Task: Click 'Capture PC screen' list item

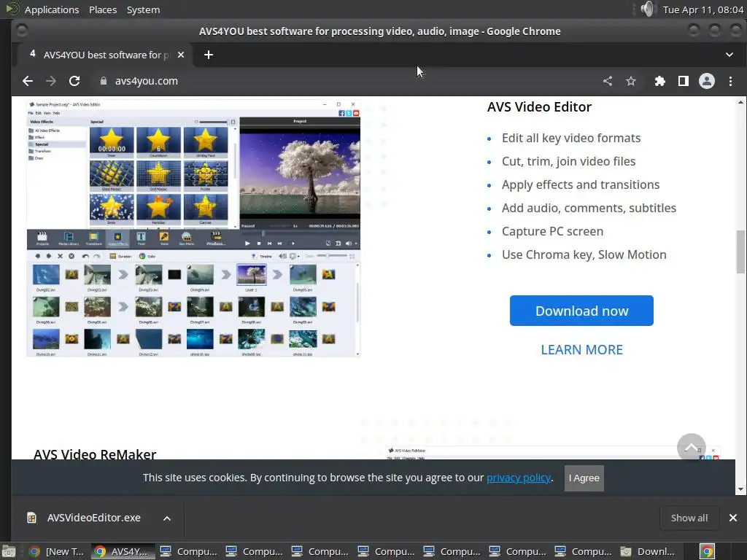Action: click(x=552, y=231)
